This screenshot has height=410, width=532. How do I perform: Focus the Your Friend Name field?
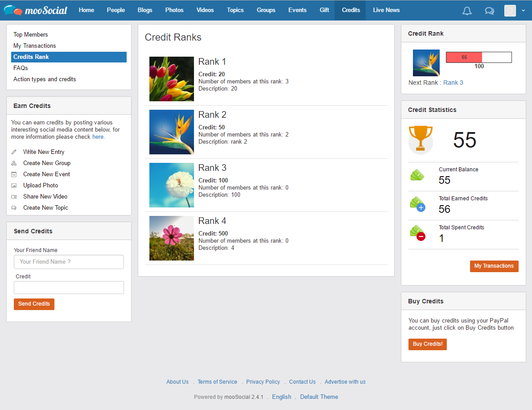[x=69, y=262]
